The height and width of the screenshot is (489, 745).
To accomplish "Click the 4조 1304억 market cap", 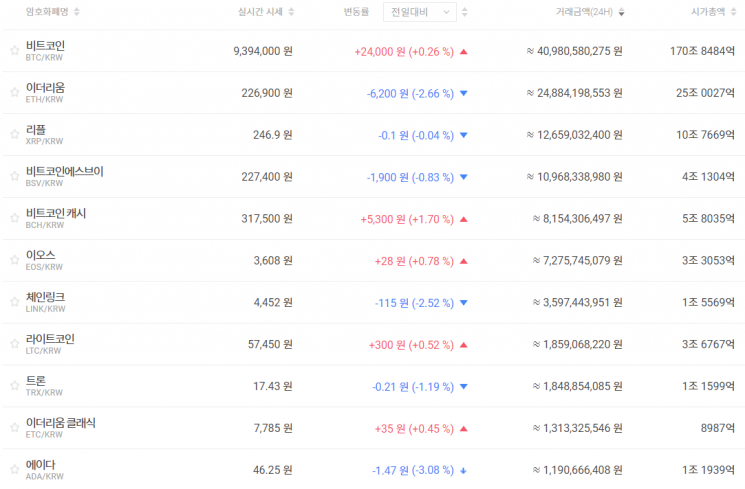I will (708, 176).
